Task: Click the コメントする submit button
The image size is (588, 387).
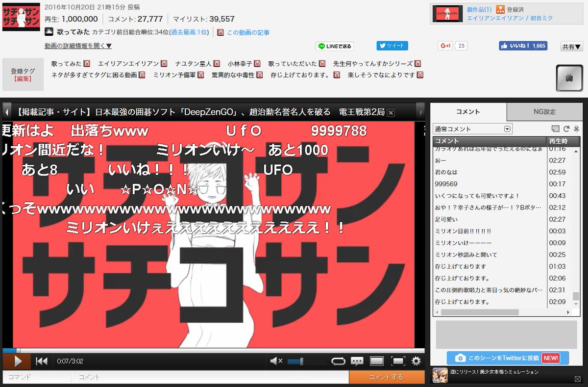Action: coord(387,377)
